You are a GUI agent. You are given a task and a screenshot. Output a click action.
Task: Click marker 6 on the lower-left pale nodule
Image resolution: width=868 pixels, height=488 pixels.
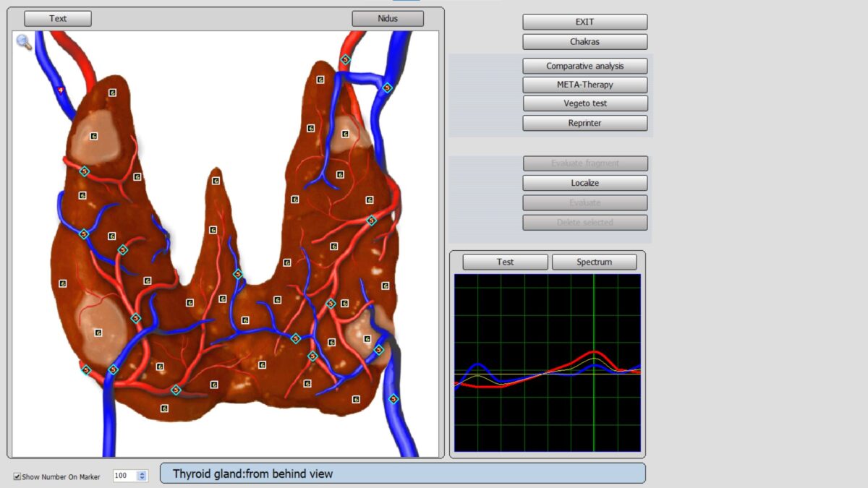click(x=98, y=333)
